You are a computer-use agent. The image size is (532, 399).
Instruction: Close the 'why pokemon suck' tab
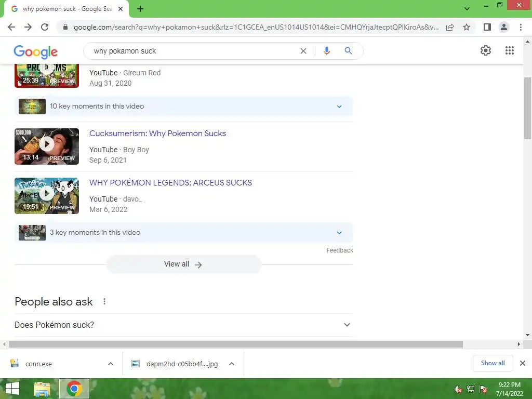tap(121, 9)
